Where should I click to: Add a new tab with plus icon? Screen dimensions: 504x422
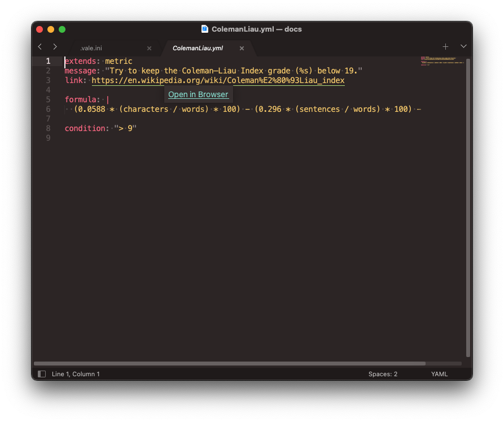[445, 47]
